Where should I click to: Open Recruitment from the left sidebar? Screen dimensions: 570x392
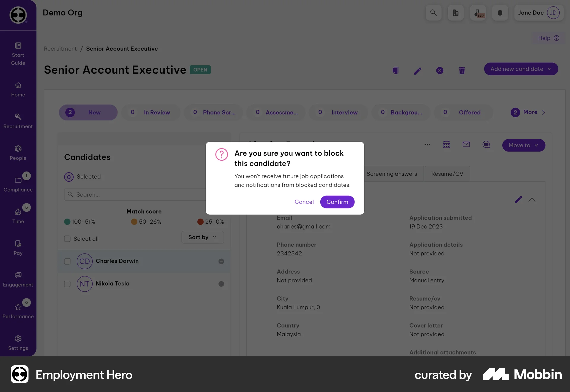(18, 121)
